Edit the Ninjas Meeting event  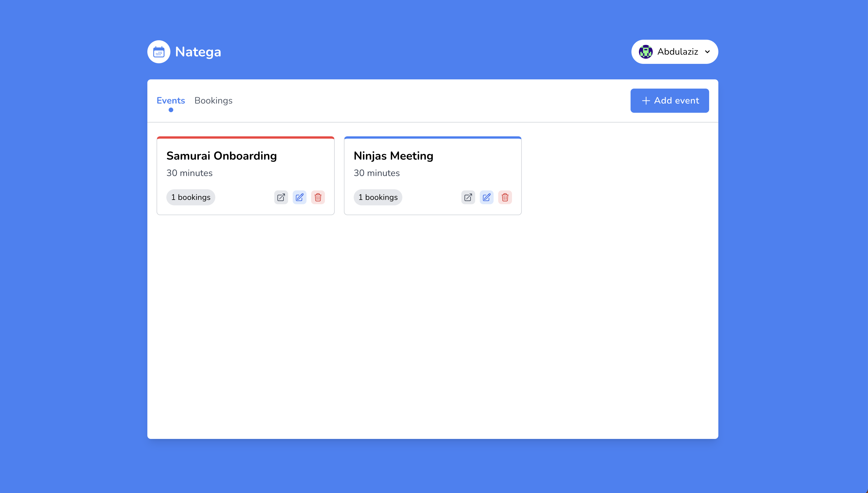pyautogui.click(x=486, y=197)
